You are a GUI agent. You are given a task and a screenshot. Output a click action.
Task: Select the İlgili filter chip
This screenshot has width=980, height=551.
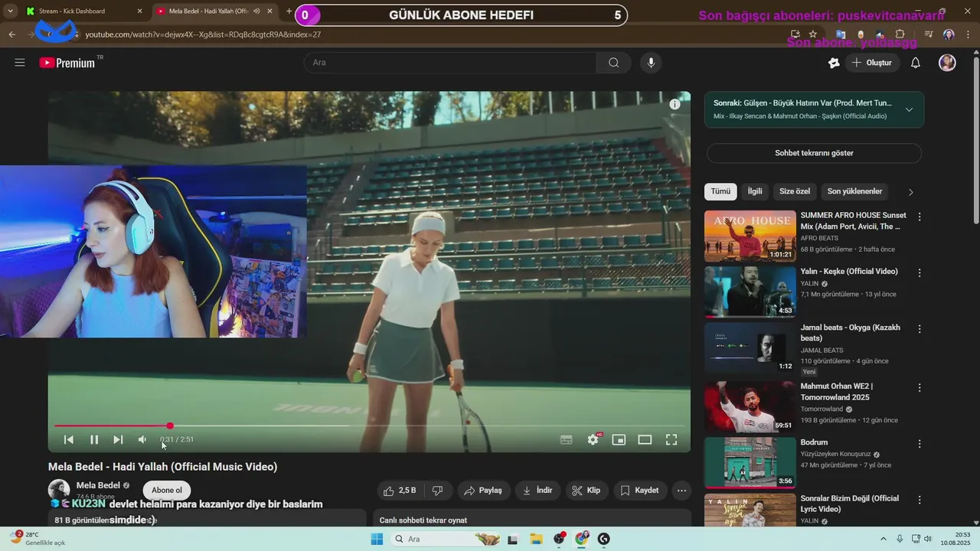pyautogui.click(x=755, y=191)
